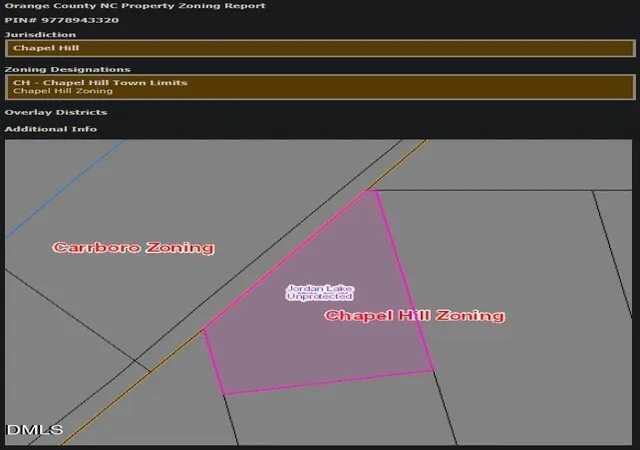Viewport: 640px width, 450px height.
Task: Click the PIN# 9778943320 text
Action: point(62,20)
